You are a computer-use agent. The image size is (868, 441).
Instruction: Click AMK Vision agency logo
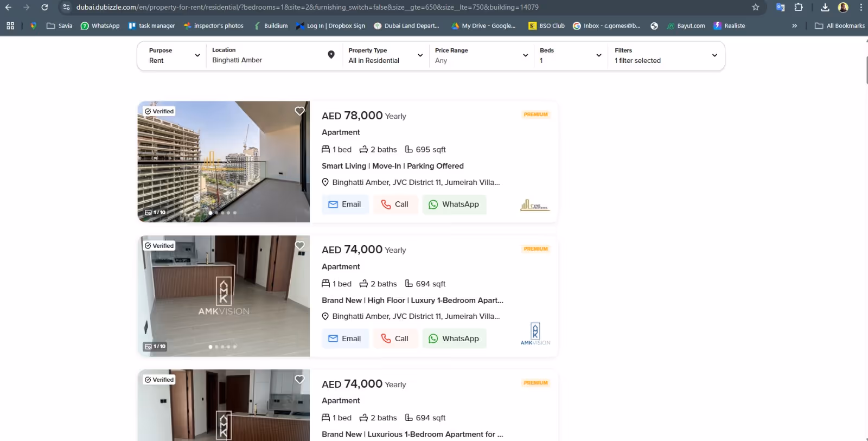[535, 334]
